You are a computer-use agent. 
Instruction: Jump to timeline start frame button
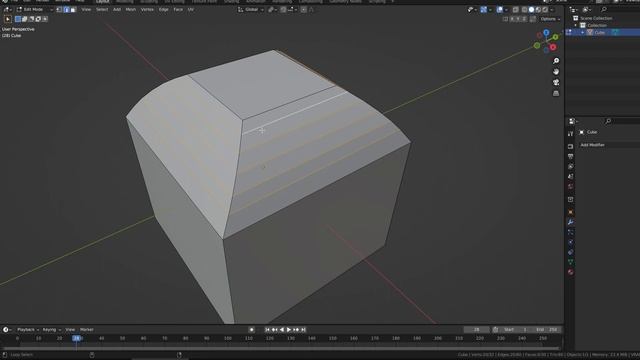click(x=267, y=330)
